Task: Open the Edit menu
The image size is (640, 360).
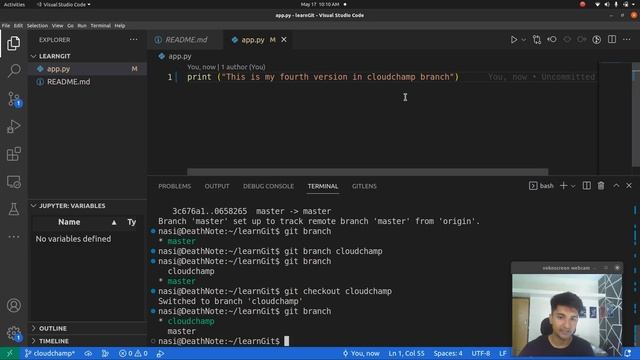Action: [18, 25]
